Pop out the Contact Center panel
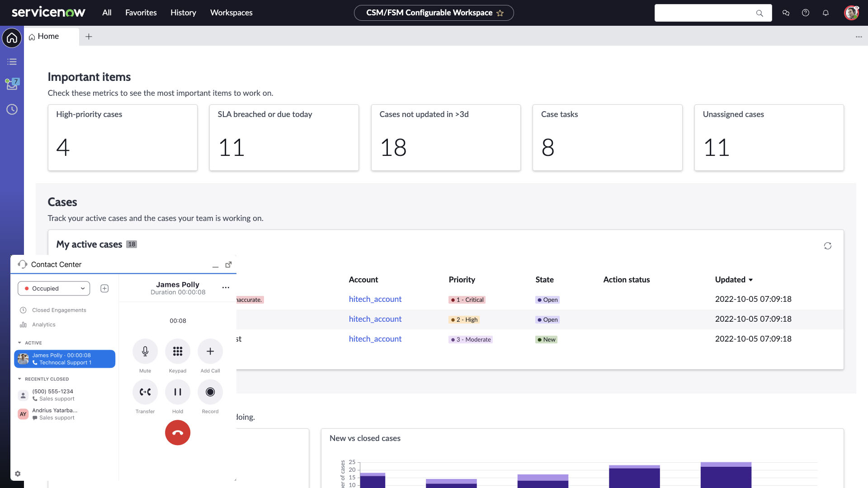868x488 pixels. (x=228, y=264)
